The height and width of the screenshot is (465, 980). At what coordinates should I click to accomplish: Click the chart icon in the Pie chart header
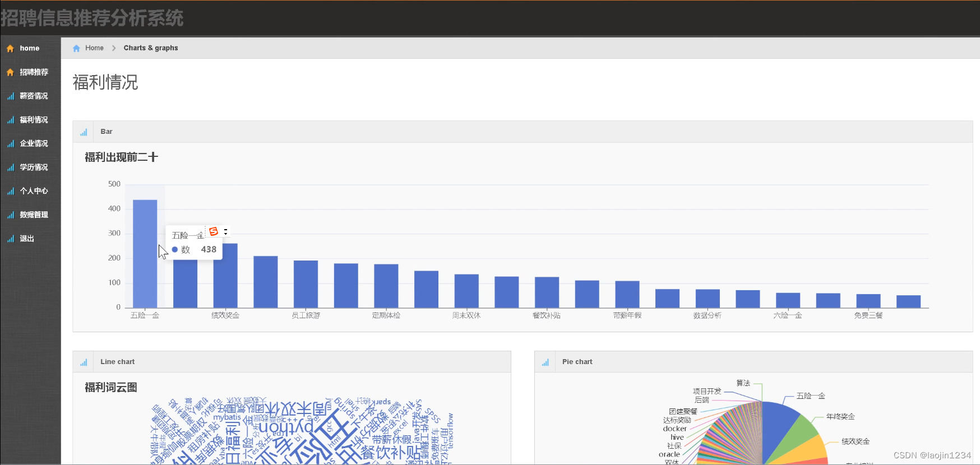click(x=546, y=362)
